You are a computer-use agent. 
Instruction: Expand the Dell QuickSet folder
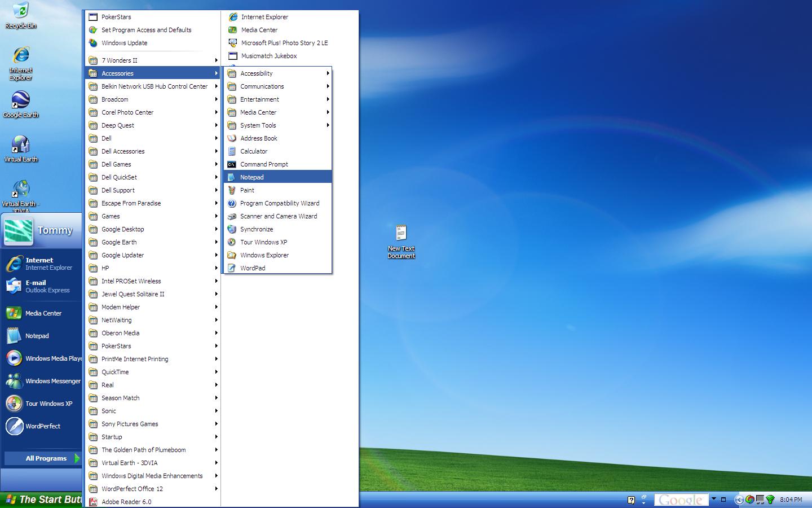click(x=153, y=177)
